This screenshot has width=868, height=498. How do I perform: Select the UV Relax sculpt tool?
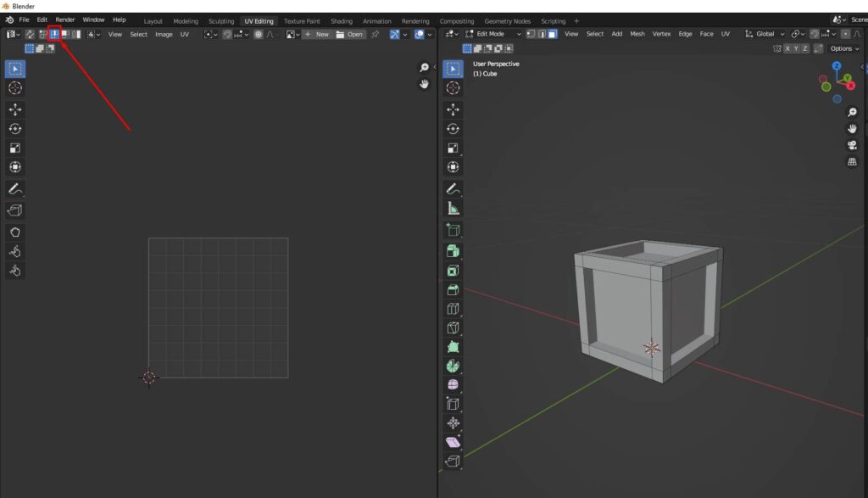pos(15,251)
